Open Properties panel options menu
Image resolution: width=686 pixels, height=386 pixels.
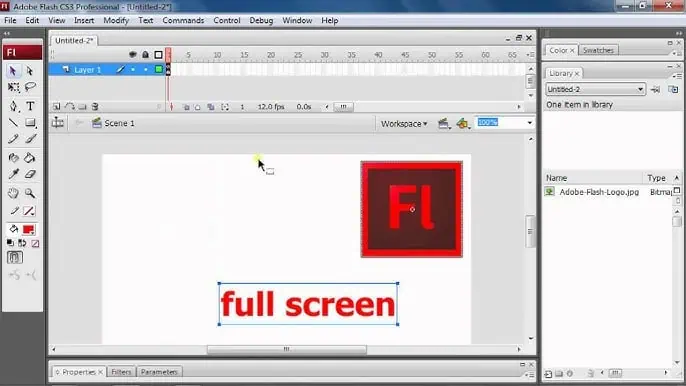coord(529,375)
